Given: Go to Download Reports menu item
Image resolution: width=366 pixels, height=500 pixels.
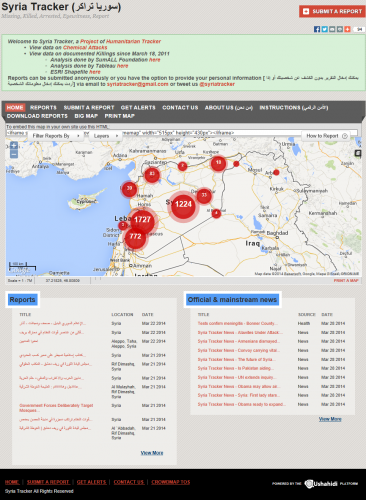Looking at the screenshot, I should pos(37,116).
